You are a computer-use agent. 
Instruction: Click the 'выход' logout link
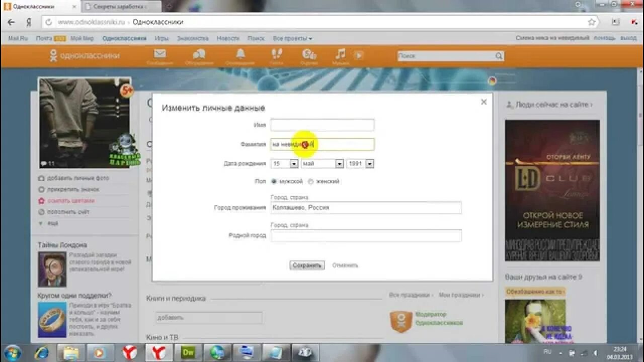click(628, 38)
